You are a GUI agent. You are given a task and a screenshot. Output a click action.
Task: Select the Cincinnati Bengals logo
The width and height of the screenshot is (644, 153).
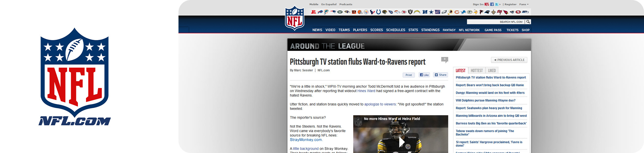point(354,12)
